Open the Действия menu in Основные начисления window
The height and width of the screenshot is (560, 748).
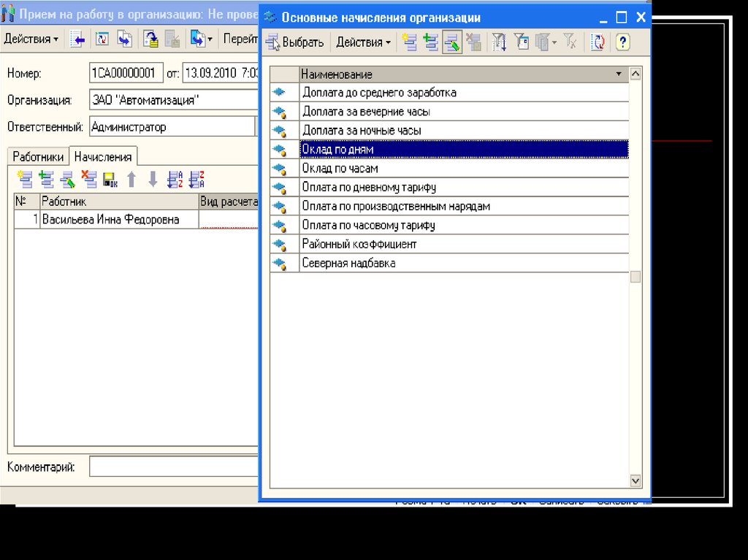tap(363, 42)
